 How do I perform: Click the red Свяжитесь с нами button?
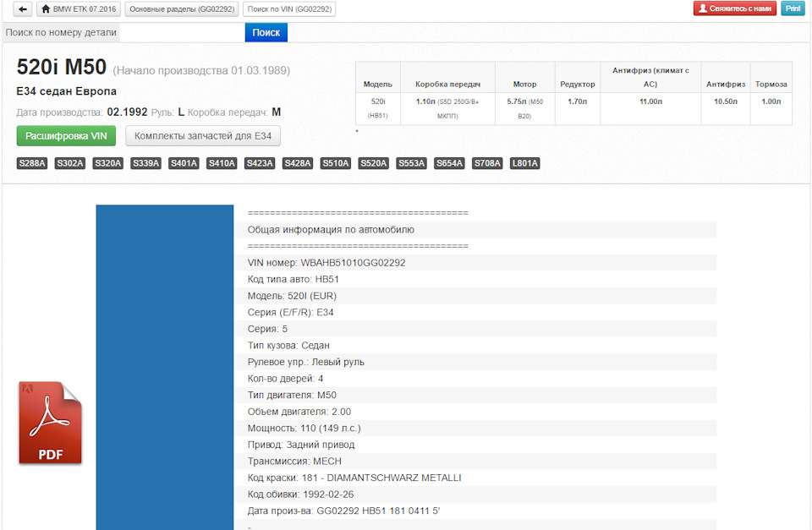coord(735,8)
